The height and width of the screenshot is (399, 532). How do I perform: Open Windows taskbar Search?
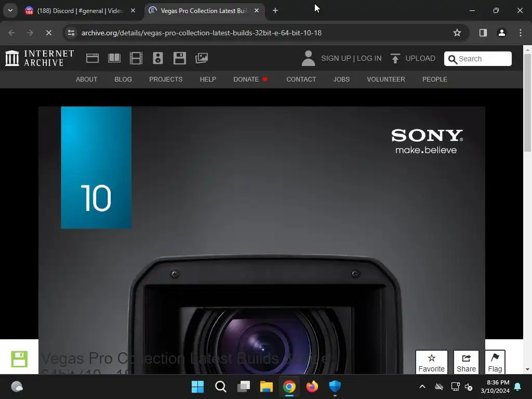(x=220, y=387)
